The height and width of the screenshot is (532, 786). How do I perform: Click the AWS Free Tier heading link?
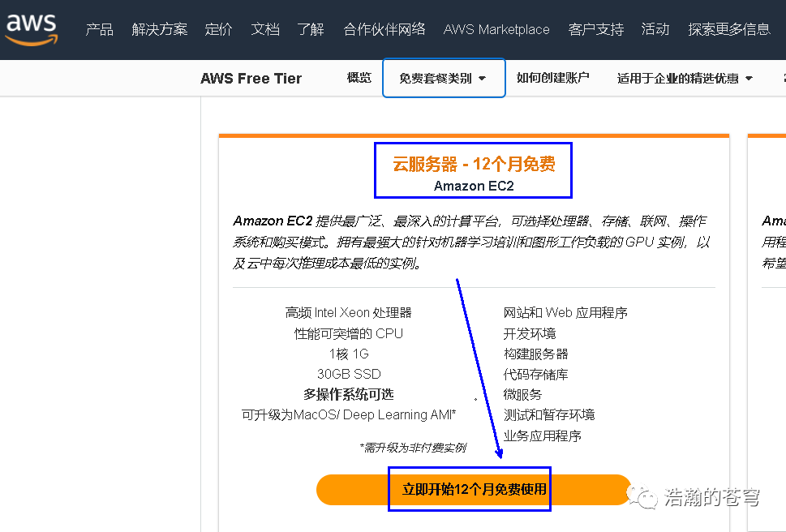coord(251,79)
